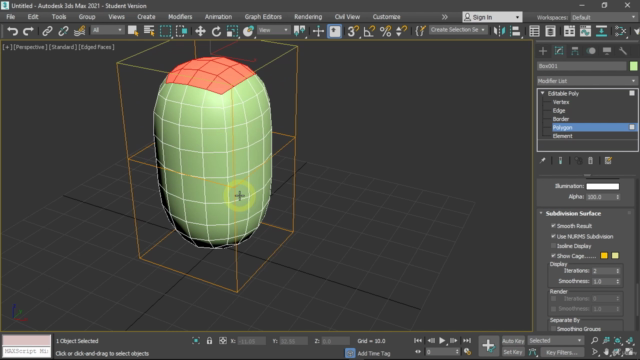Click the orange Show Cage color swatch
This screenshot has width=640, height=360.
point(604,256)
